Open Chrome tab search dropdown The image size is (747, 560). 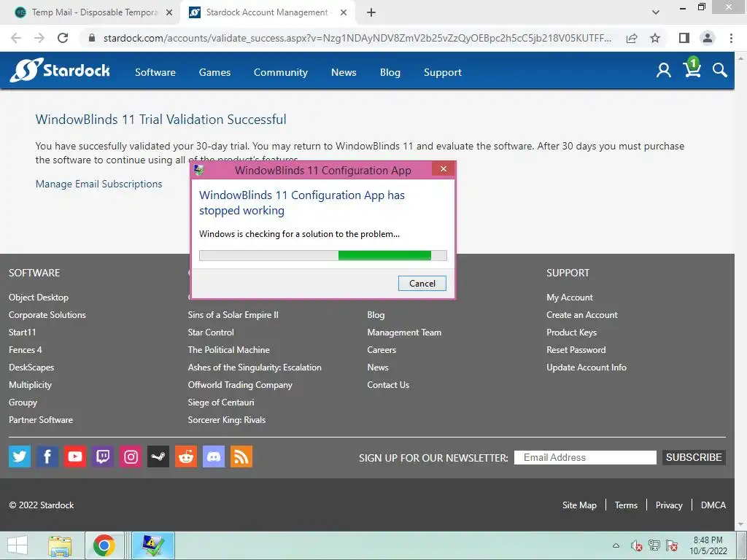[x=656, y=12]
